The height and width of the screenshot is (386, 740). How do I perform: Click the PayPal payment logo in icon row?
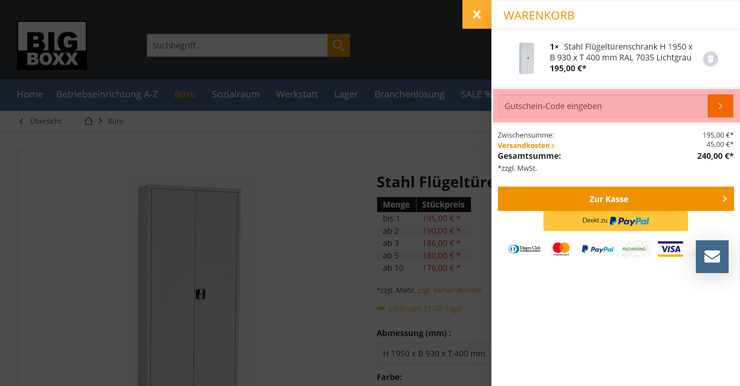point(597,249)
